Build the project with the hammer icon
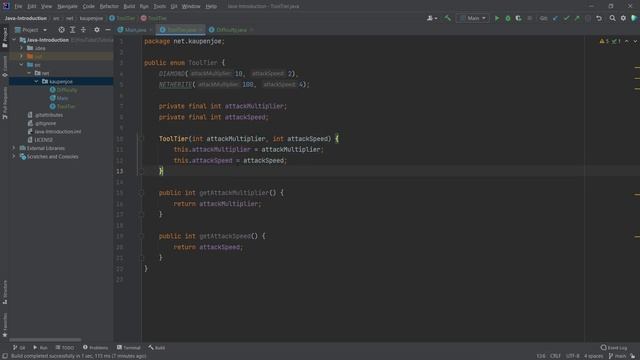This screenshot has height=360, width=640. click(447, 18)
